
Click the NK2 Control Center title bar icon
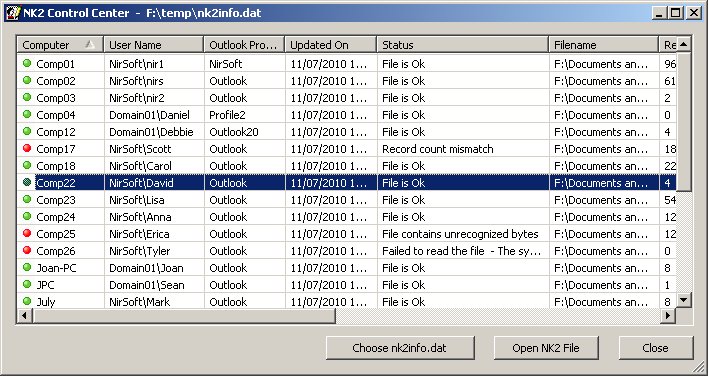pyautogui.click(x=13, y=13)
